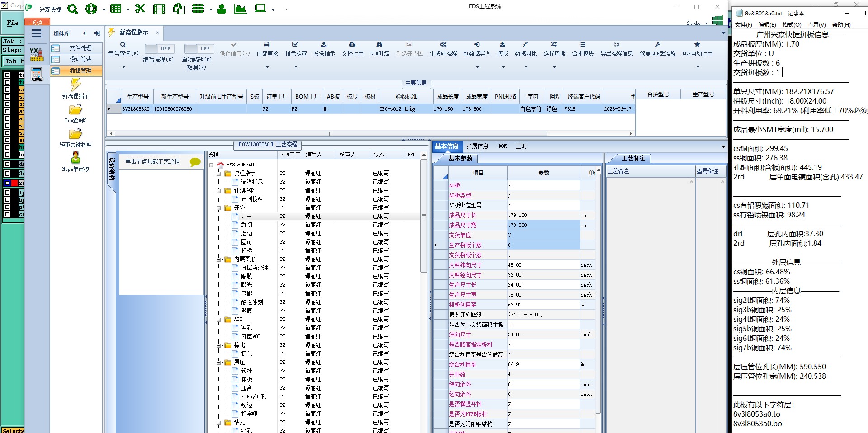The width and height of the screenshot is (868, 433).
Task: Open the dropdown arrow under MI数据导入
Action: pyautogui.click(x=477, y=67)
